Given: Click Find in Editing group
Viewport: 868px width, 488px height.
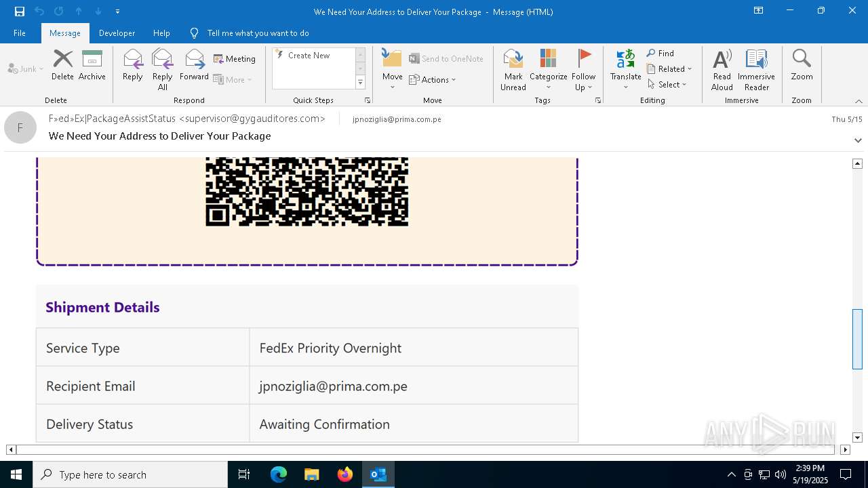Looking at the screenshot, I should [x=660, y=54].
